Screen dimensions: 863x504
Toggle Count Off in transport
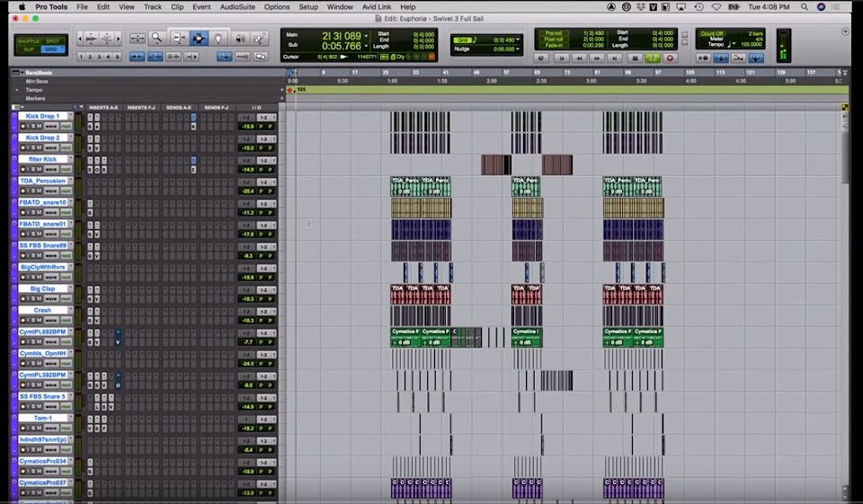coord(712,33)
